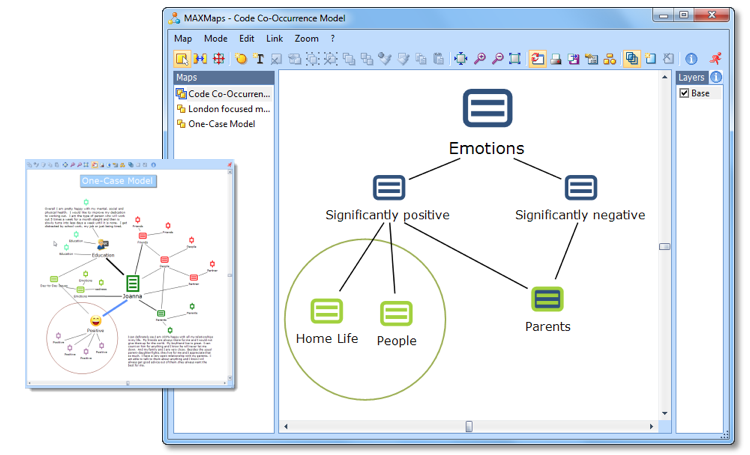Select the London focused m... map

pyautogui.click(x=223, y=109)
